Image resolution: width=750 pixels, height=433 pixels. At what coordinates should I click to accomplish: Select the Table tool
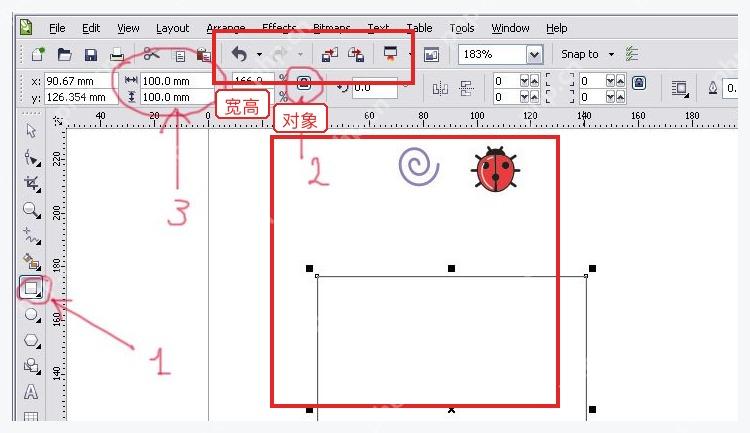[31, 416]
